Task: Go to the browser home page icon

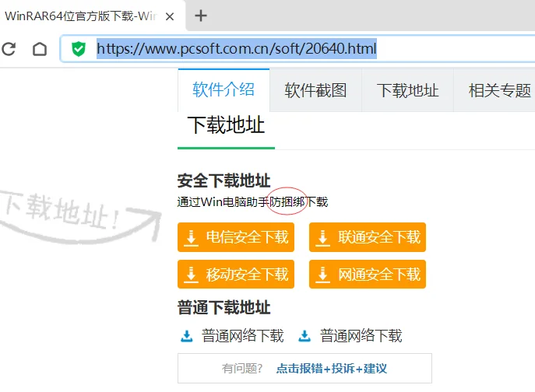Action: (x=40, y=49)
